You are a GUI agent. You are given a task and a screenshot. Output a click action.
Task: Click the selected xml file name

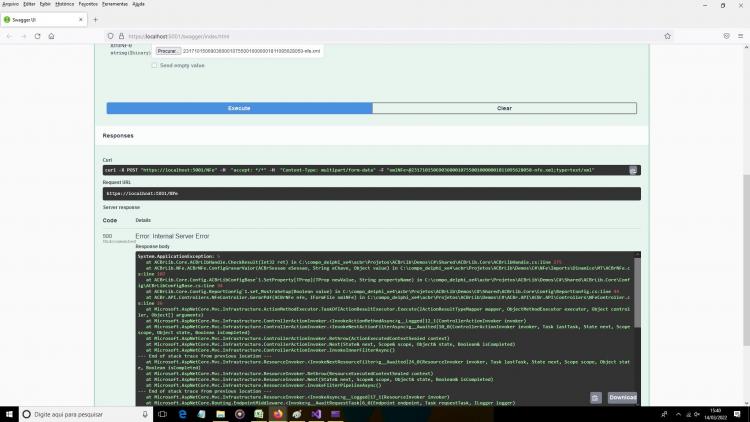tap(252, 51)
